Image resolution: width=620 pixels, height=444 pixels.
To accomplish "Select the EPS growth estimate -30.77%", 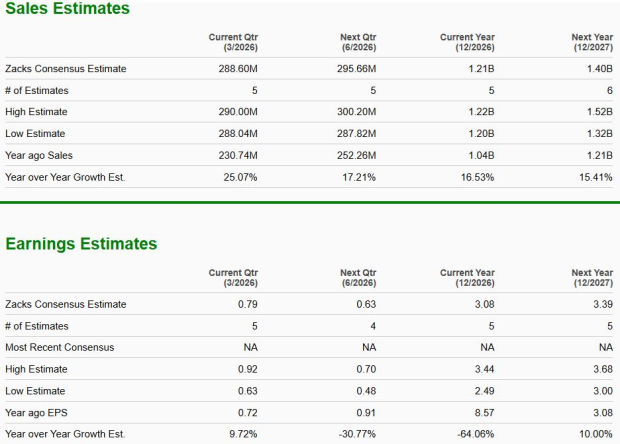I will pyautogui.click(x=356, y=434).
